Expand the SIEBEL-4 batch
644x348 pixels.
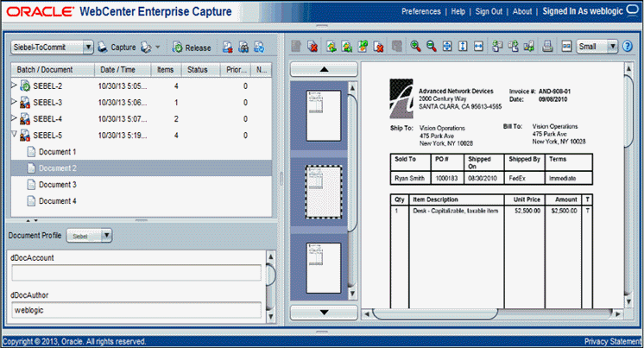click(14, 118)
